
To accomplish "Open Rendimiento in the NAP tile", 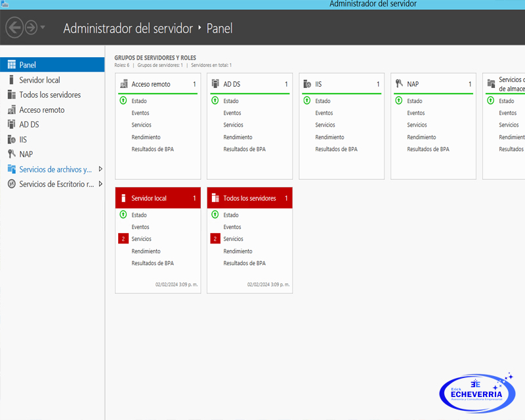I will (421, 137).
